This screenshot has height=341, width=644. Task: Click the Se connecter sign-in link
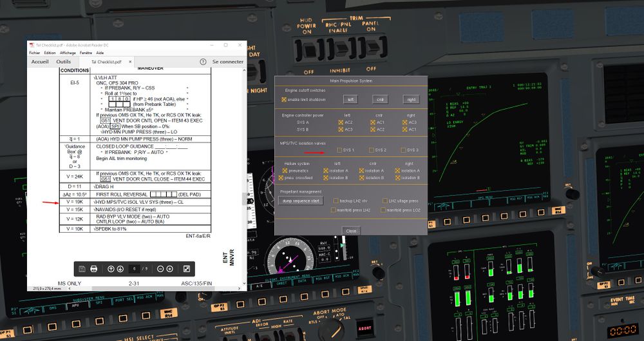(x=228, y=62)
